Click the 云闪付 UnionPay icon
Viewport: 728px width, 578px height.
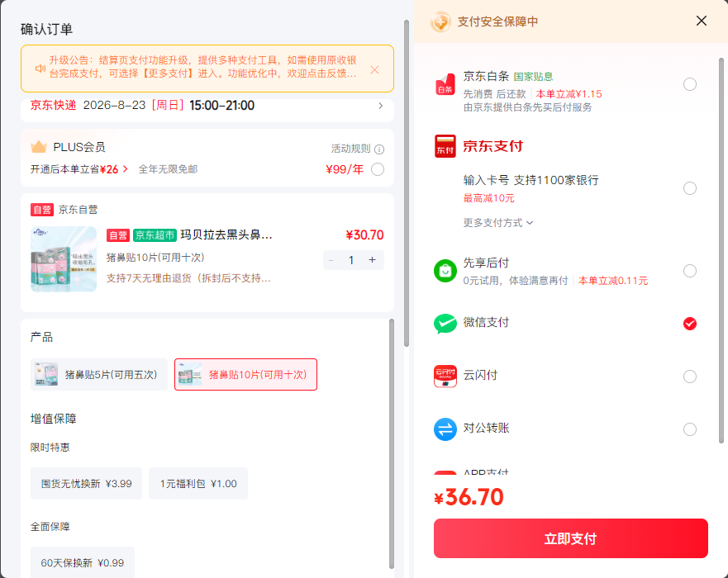pos(445,377)
